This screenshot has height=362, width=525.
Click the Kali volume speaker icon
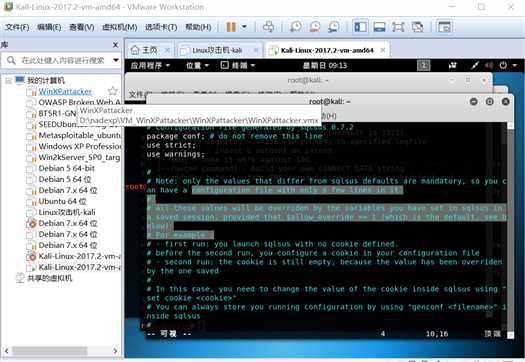tap(489, 65)
